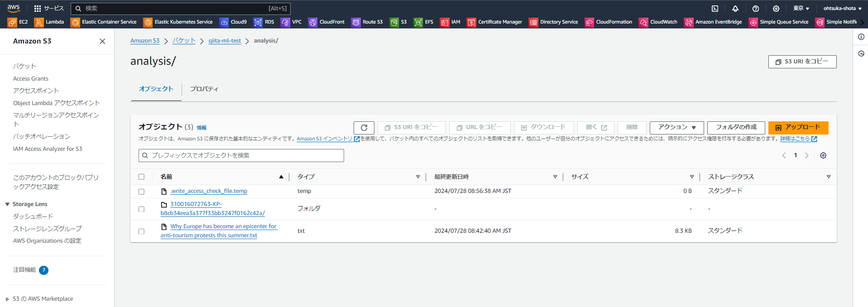868x307 pixels.
Task: Open VPC shortcut
Action: 291,22
